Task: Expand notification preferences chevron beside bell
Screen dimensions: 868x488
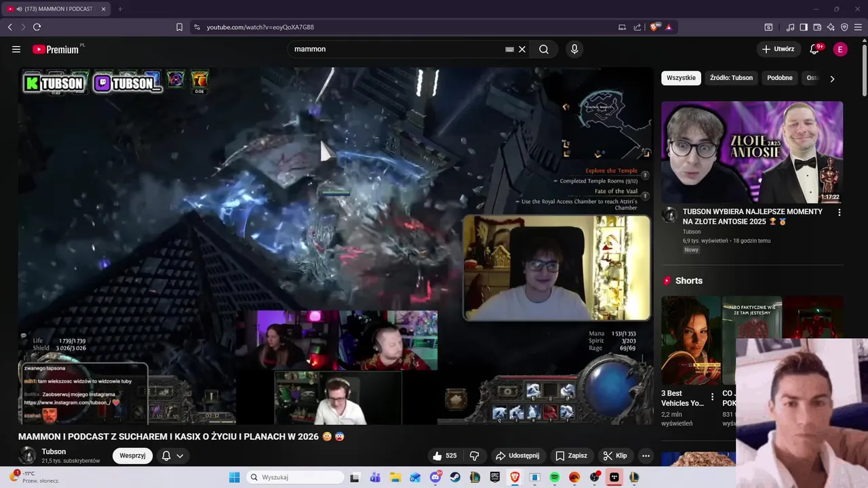Action: click(x=180, y=456)
